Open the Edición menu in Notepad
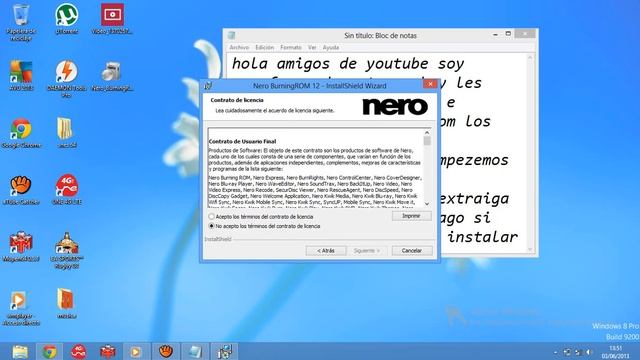The height and width of the screenshot is (360, 640). (264, 47)
